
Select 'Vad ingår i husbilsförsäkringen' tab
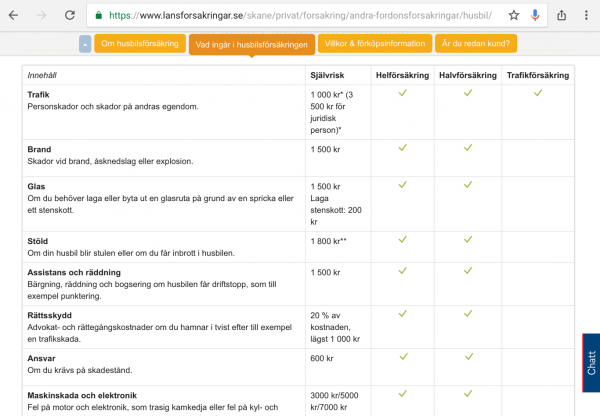tap(251, 45)
